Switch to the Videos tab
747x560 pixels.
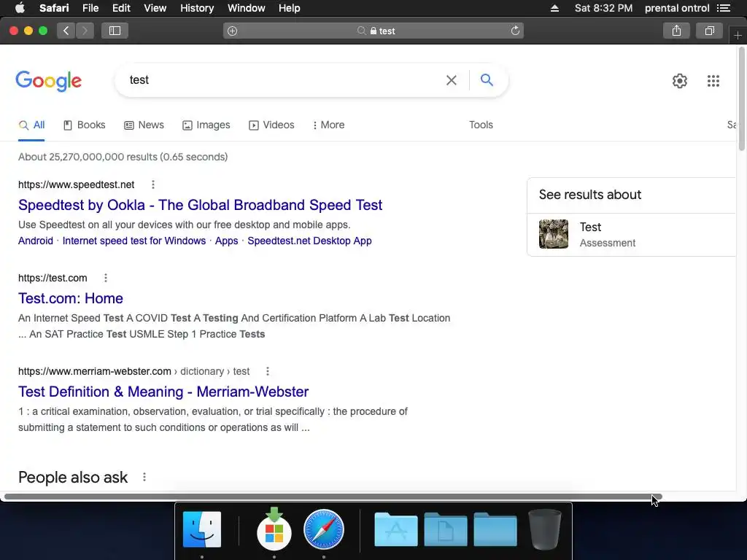[271, 125]
